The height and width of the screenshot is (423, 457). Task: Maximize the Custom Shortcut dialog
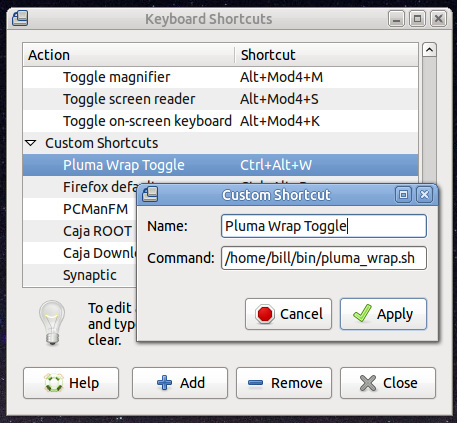(403, 194)
